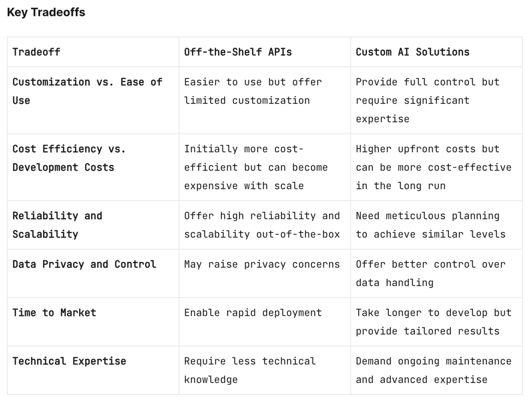Select the Tradeoff column header
532x407 pixels.
(x=93, y=52)
